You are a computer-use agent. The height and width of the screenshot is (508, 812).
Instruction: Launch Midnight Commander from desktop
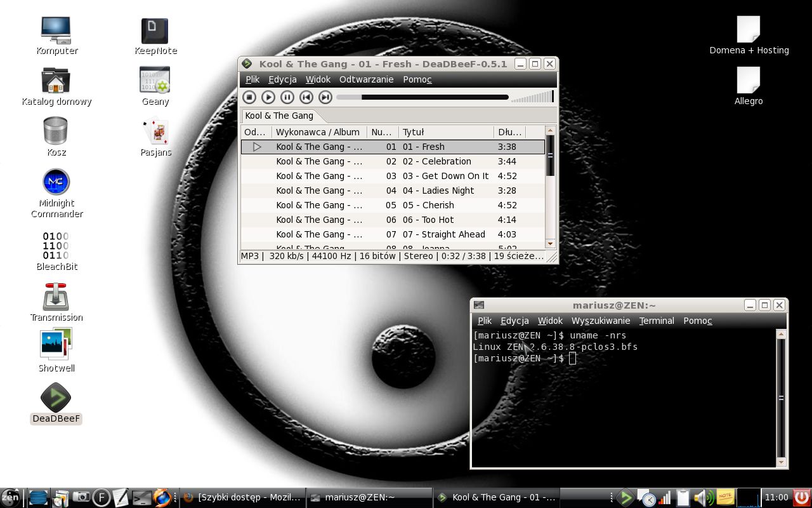(x=56, y=194)
